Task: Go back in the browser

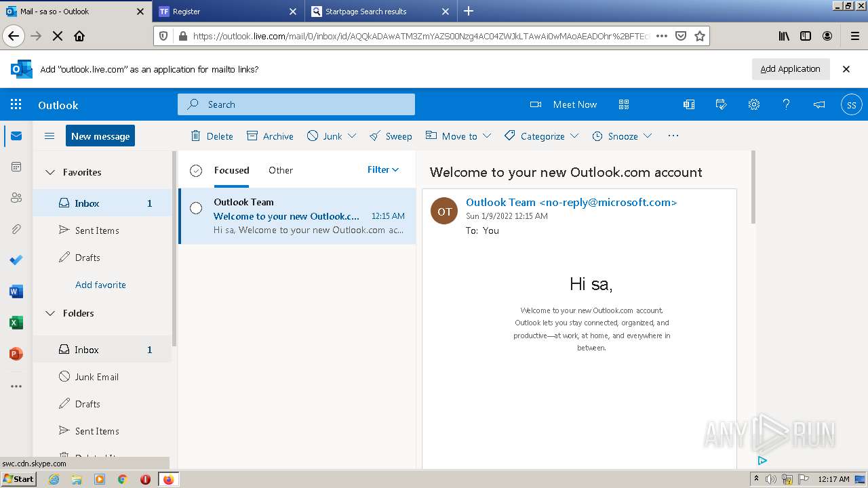Action: (x=14, y=36)
